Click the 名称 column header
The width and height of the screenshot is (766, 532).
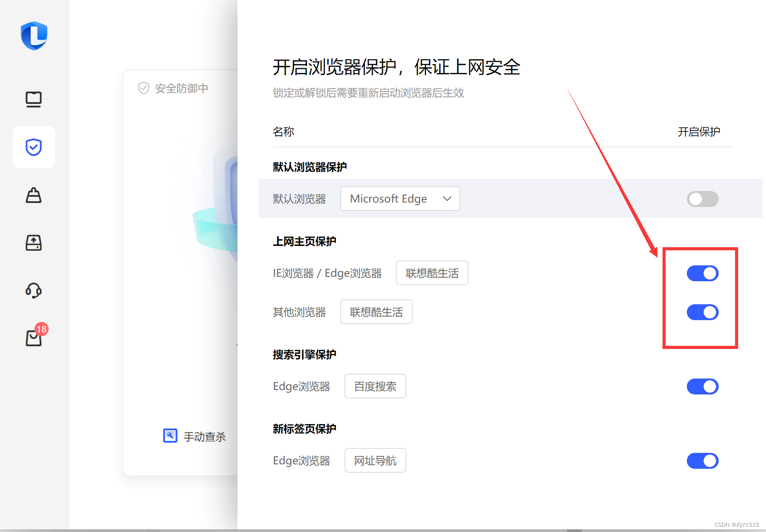click(x=283, y=132)
